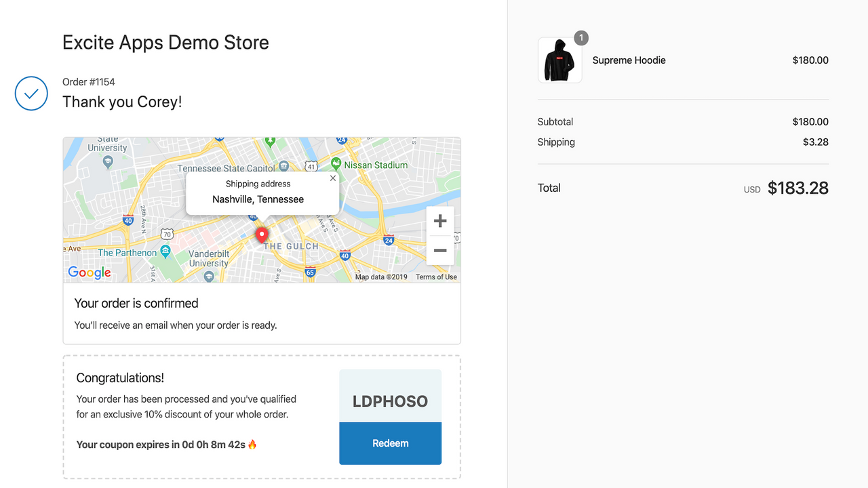Click the $183.28 total amount
This screenshot has width=868, height=488.
(798, 188)
